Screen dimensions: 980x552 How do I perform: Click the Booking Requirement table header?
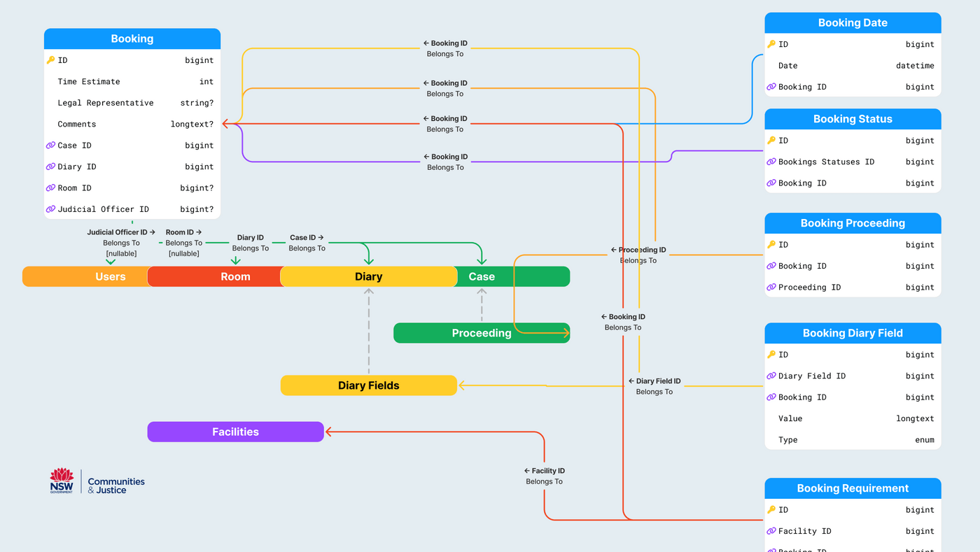852,488
